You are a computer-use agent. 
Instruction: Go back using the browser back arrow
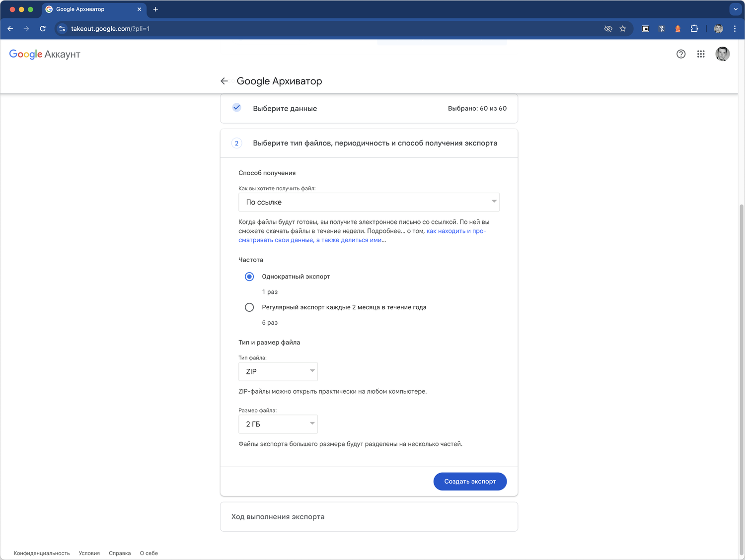10,29
